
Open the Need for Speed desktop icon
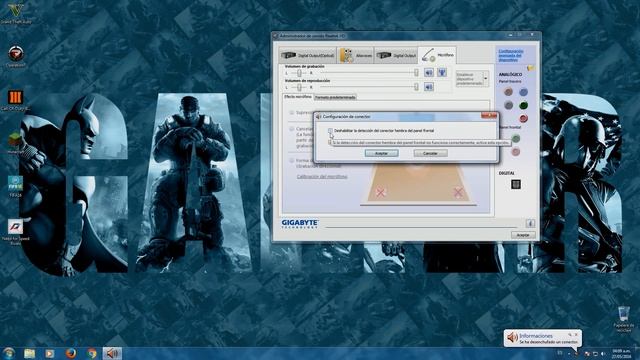tap(16, 231)
